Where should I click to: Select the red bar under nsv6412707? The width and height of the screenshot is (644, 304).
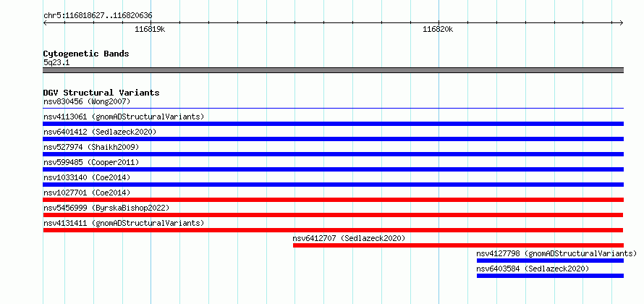pos(458,245)
